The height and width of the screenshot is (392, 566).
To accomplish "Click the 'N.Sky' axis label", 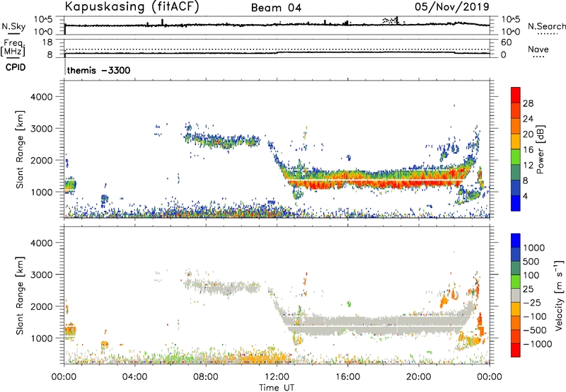I will [13, 26].
